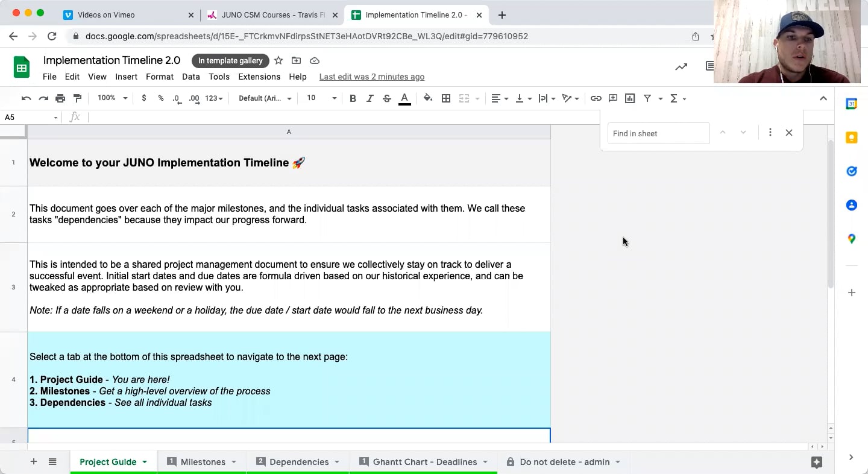The image size is (868, 474).
Task: Open the File menu
Action: [x=49, y=77]
